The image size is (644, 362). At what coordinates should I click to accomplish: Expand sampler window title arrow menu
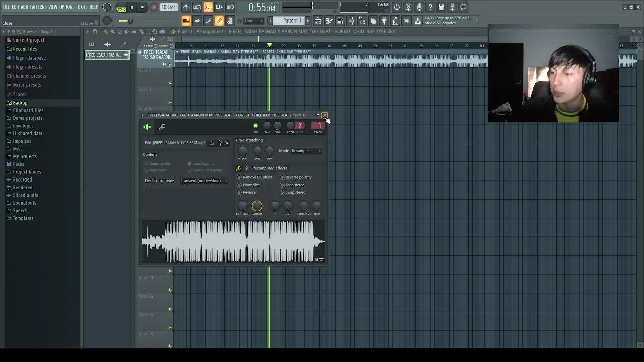click(x=142, y=115)
